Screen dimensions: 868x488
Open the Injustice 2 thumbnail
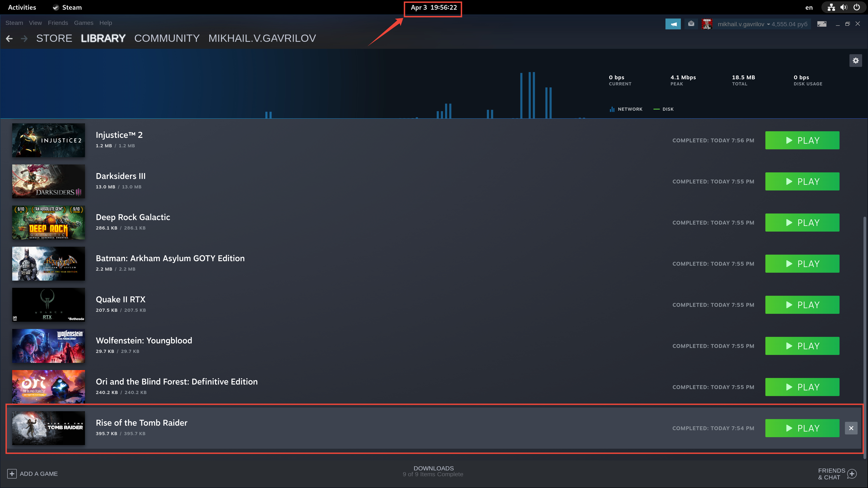coord(49,140)
